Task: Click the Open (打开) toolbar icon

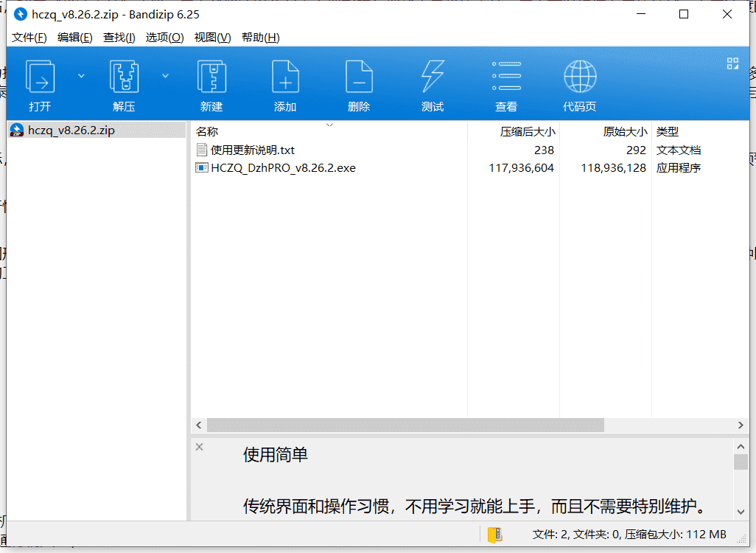Action: (40, 76)
